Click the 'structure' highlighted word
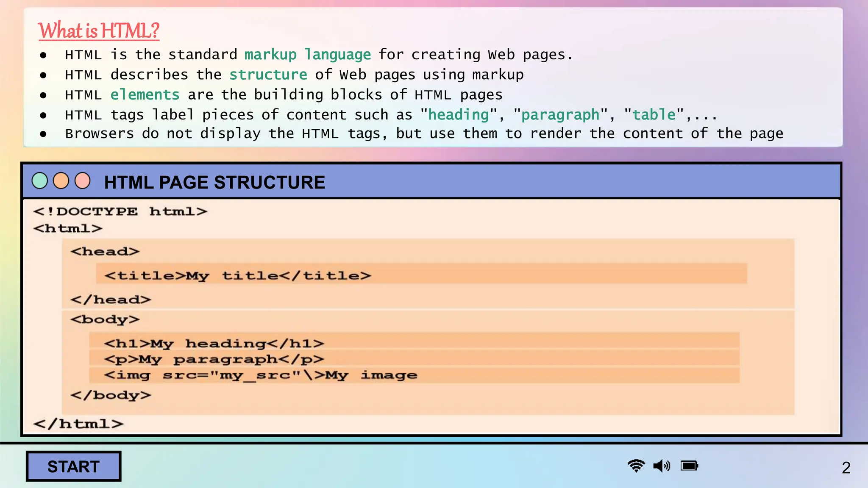The image size is (868, 488). [268, 75]
